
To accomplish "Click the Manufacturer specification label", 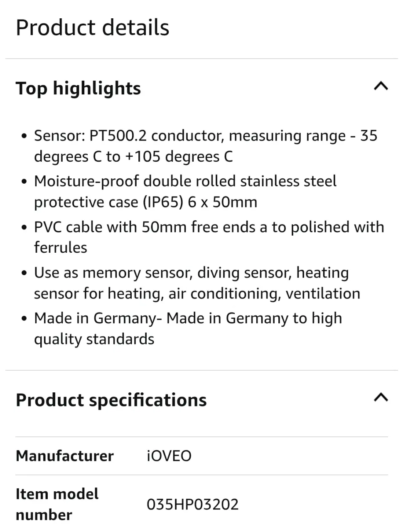I will (x=64, y=456).
